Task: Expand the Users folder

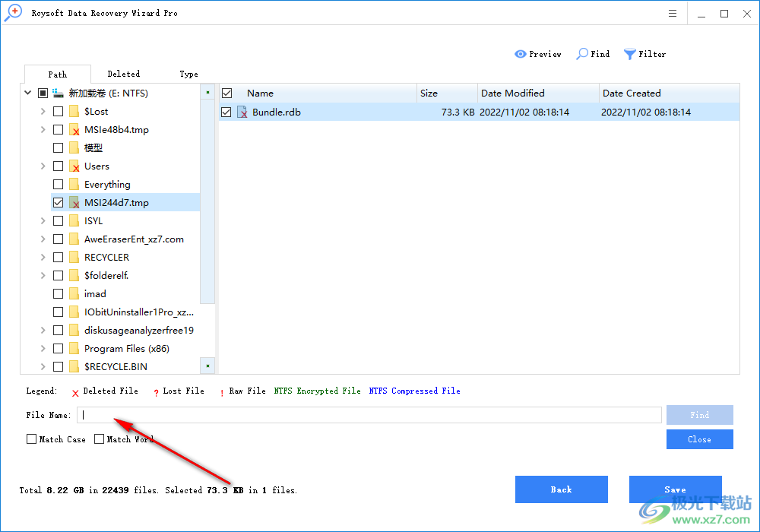Action: click(x=43, y=166)
